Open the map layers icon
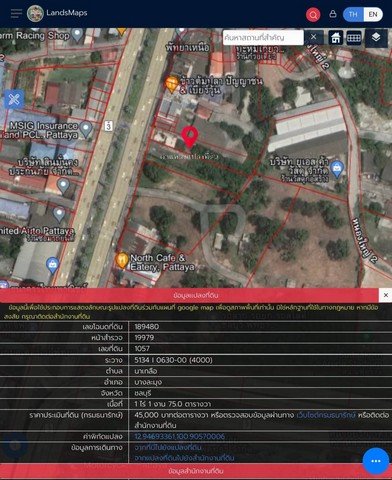This screenshot has width=392, height=480. tap(376, 37)
